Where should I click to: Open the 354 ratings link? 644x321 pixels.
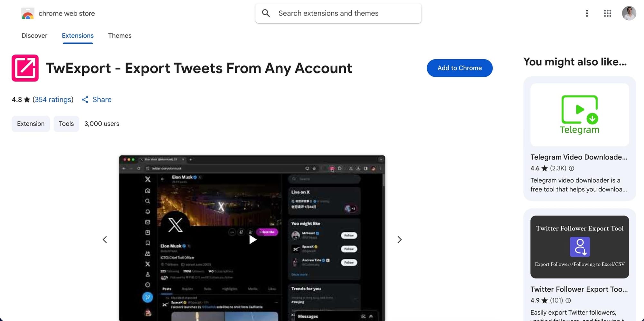pyautogui.click(x=53, y=100)
